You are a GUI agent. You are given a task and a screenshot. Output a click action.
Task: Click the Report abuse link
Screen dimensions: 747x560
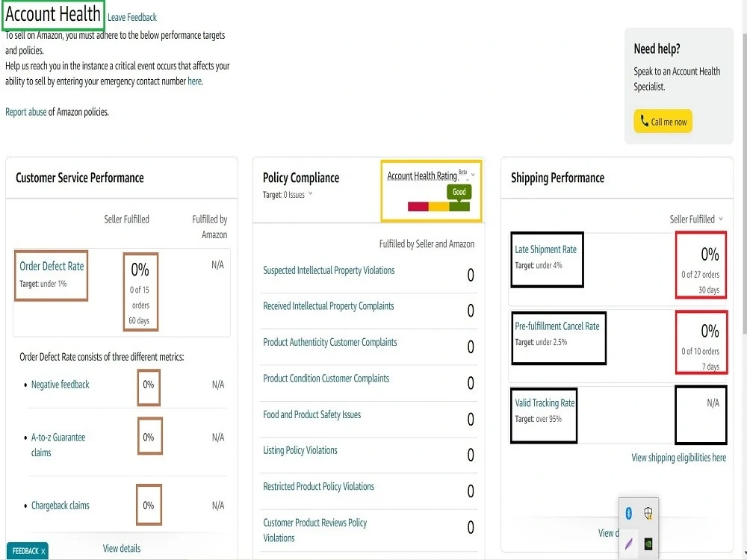tap(25, 112)
